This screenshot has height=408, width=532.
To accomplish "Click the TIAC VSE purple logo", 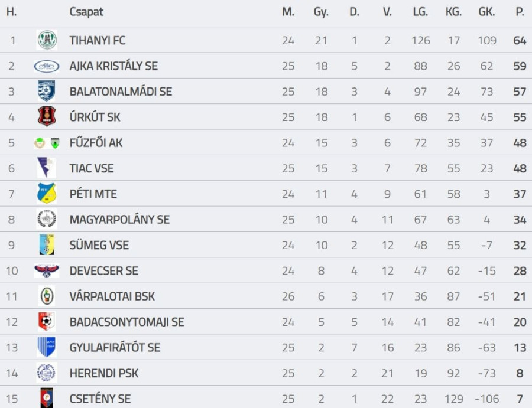I will (x=47, y=168).
